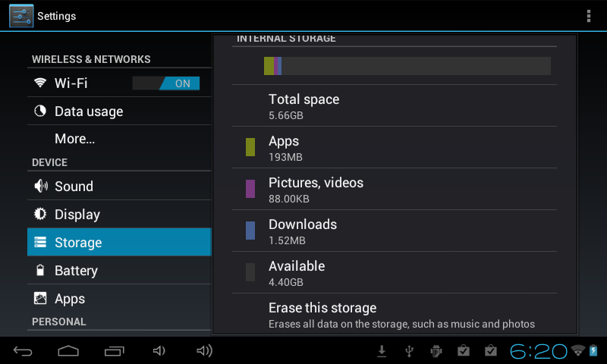Click the green Apps color swatch
The width and height of the screenshot is (607, 364).
point(250,147)
